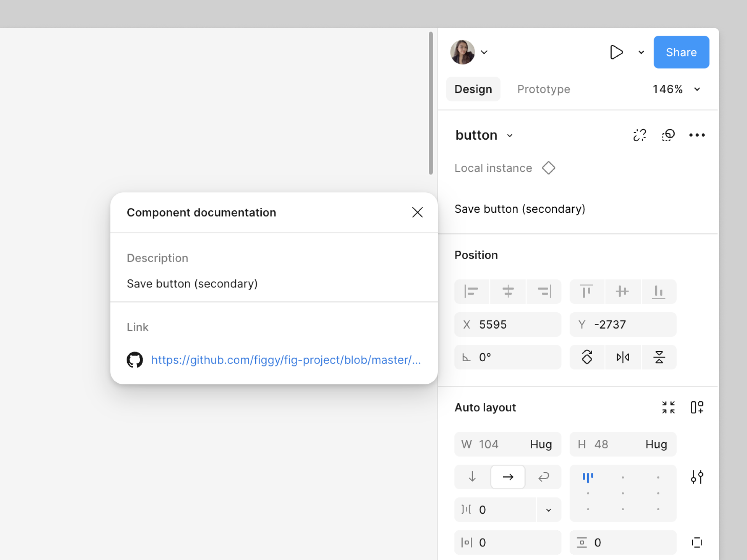This screenshot has height=560, width=747.
Task: Click the blue Share button
Action: (681, 52)
